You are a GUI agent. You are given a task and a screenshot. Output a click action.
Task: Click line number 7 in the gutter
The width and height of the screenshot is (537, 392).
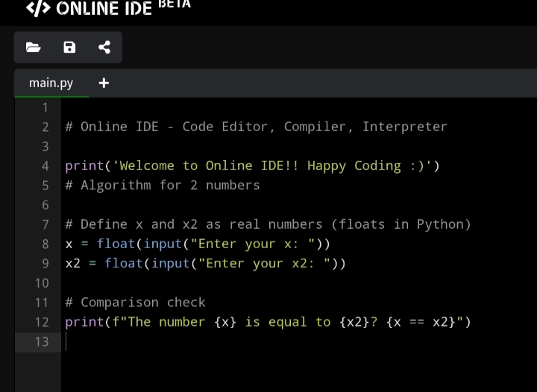tap(45, 225)
